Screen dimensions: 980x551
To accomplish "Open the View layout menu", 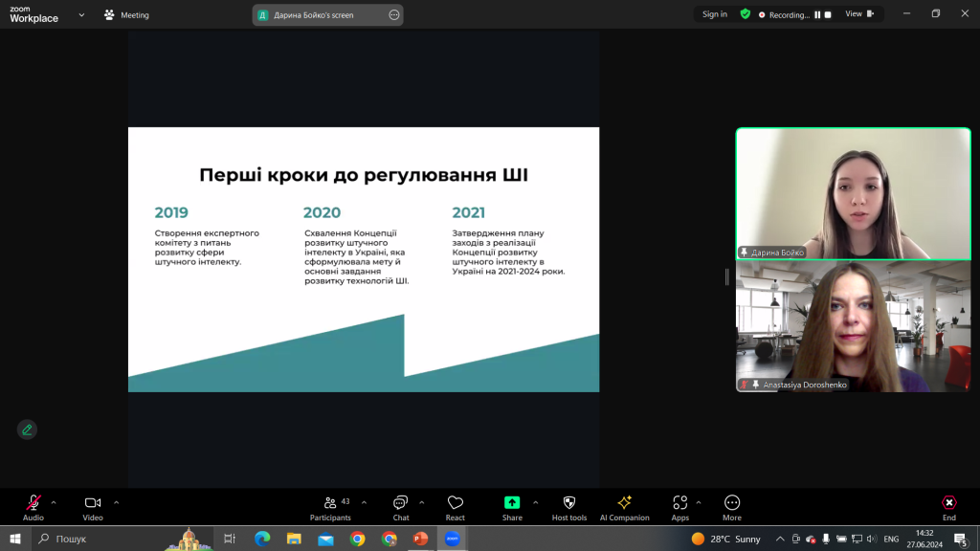I will [859, 13].
